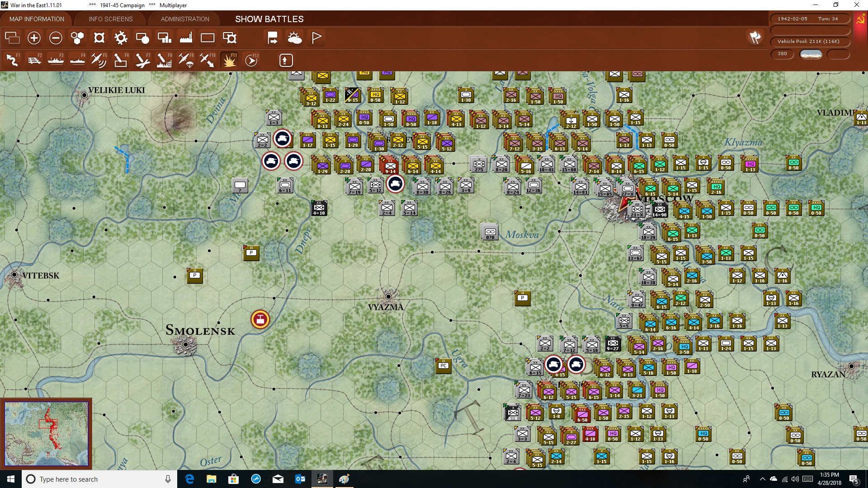Image resolution: width=868 pixels, height=488 pixels.
Task: Toggle enemy hex control icon
Action: pos(99,38)
